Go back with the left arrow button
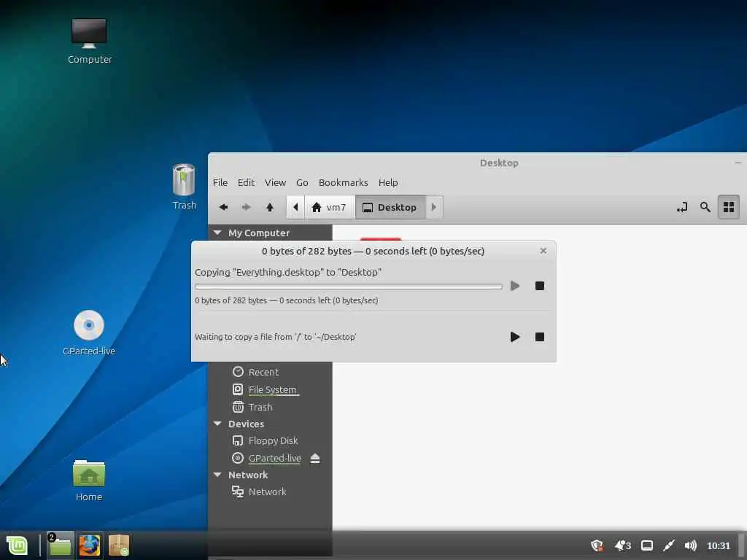 [x=223, y=207]
